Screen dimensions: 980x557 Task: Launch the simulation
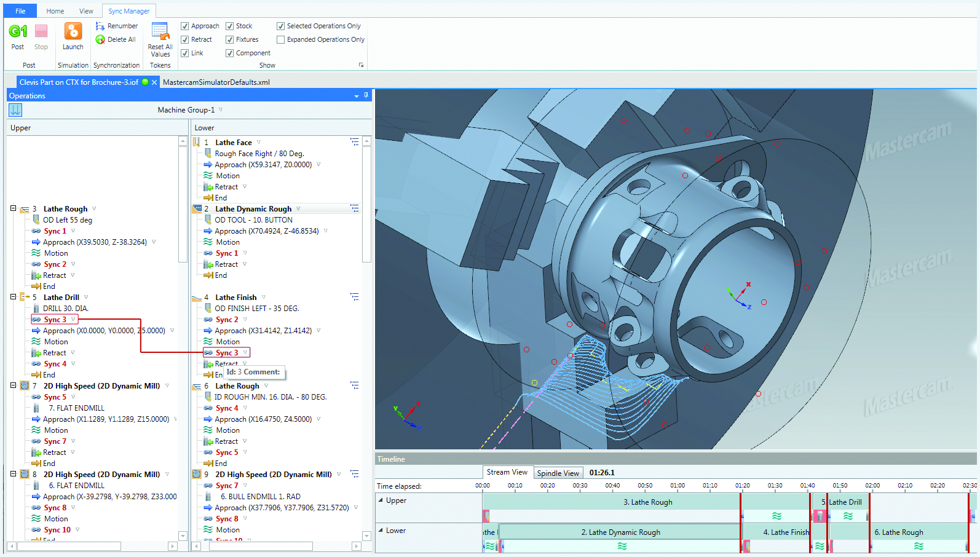pyautogui.click(x=73, y=31)
